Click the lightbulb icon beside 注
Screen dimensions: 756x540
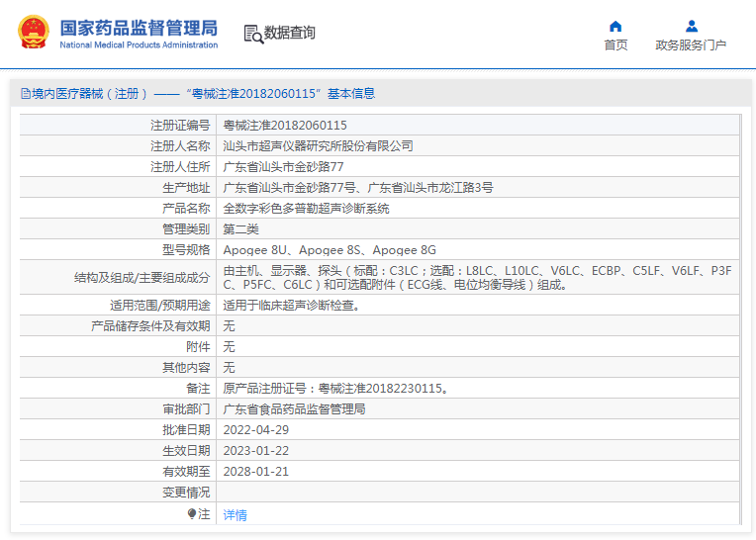(192, 514)
